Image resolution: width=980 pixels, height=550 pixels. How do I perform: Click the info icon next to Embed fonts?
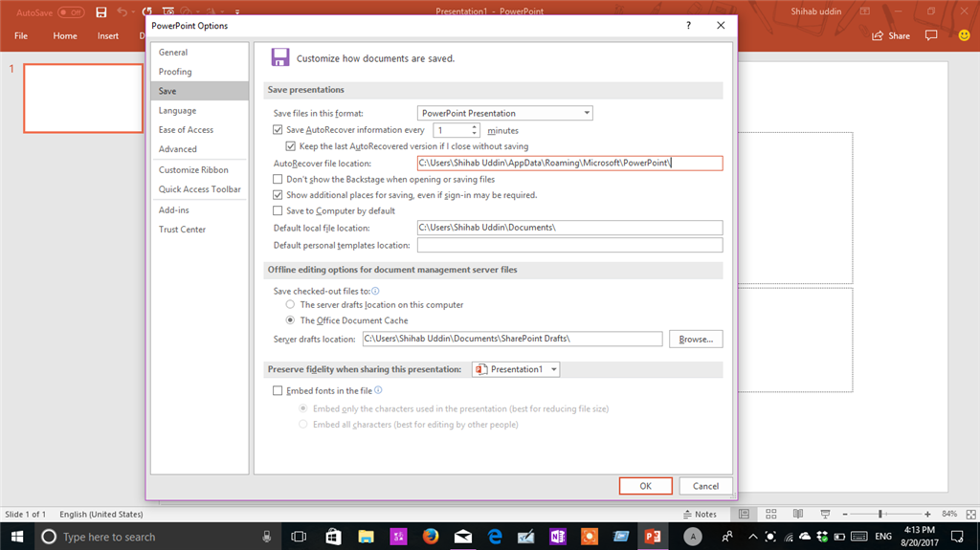click(378, 390)
